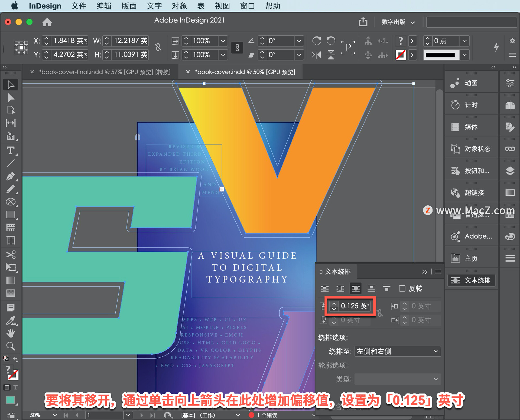The image size is (520, 420).
Task: Click the teal fill color swatch
Action: pos(10,400)
